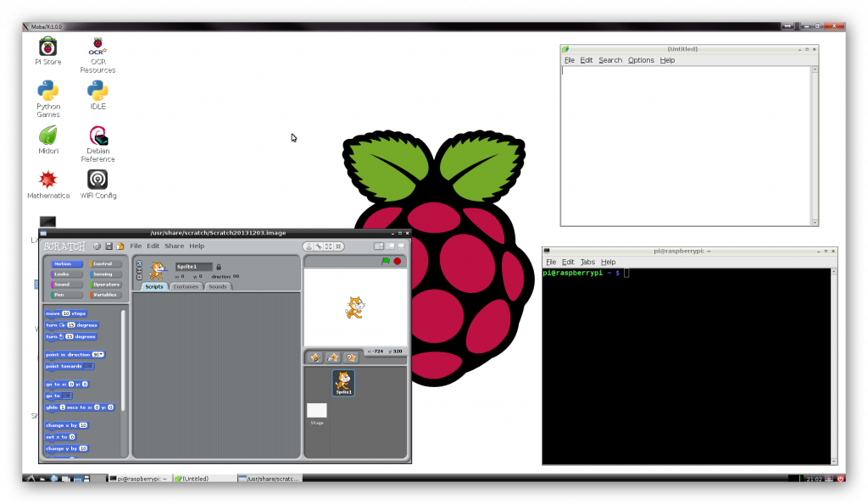868x504 pixels.
Task: Switch to the Costumes tab
Action: pyautogui.click(x=186, y=286)
